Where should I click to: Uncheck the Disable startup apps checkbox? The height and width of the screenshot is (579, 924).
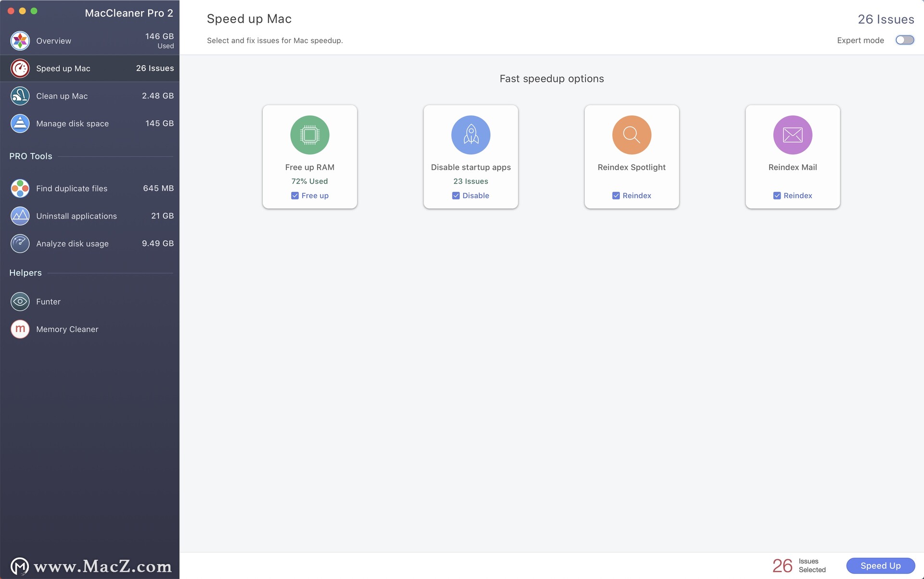[x=456, y=196]
